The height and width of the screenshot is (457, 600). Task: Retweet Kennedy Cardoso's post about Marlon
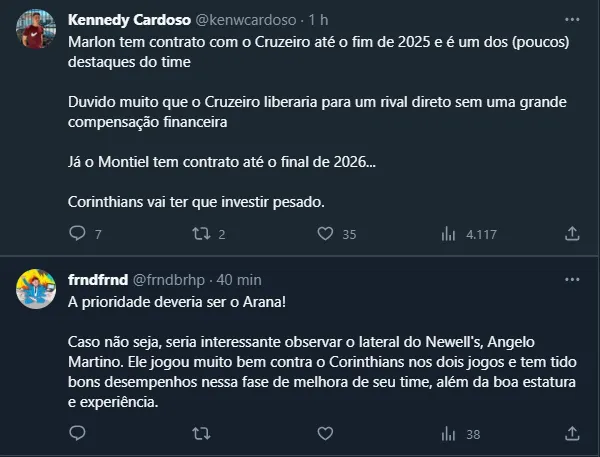[x=200, y=234]
